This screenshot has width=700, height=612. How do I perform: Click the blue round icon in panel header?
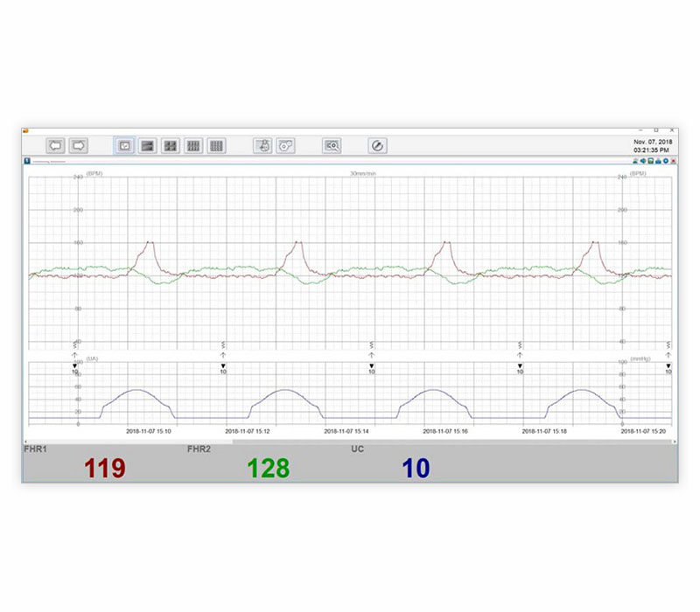pyautogui.click(x=665, y=161)
